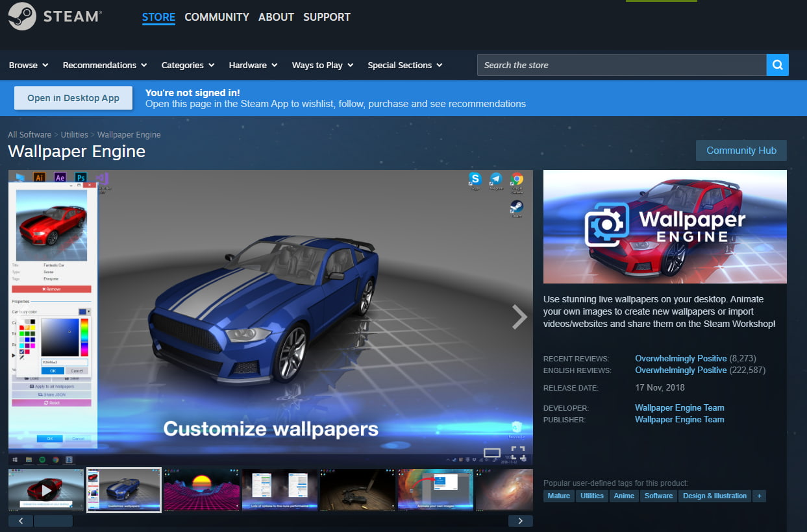Click Utilities breadcrumb link

[75, 134]
